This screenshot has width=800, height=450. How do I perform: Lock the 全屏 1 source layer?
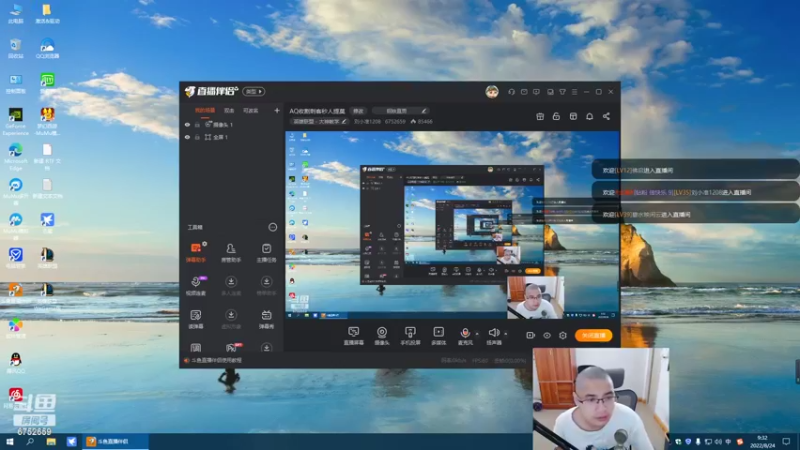tap(197, 137)
